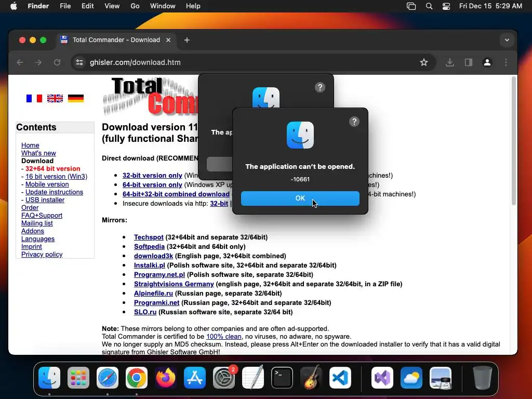Open the 16 bit version (Win3) link
Screen dimensions: 532x399
tap(56, 177)
